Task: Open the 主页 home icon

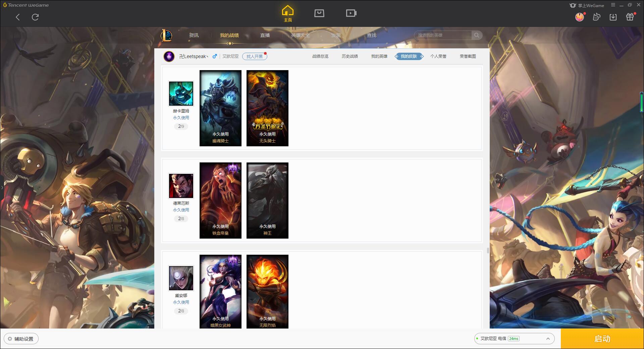Action: click(288, 13)
